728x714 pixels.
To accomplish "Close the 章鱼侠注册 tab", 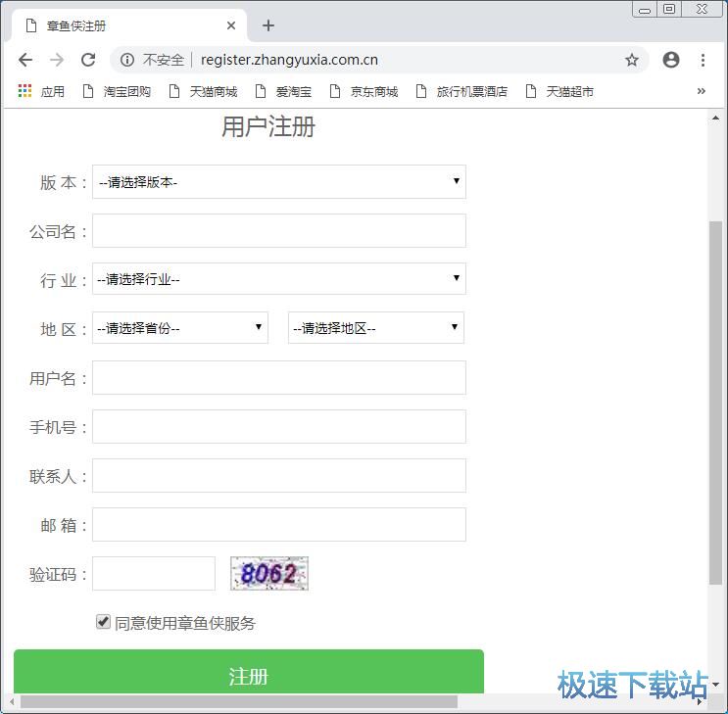I will coord(231,25).
